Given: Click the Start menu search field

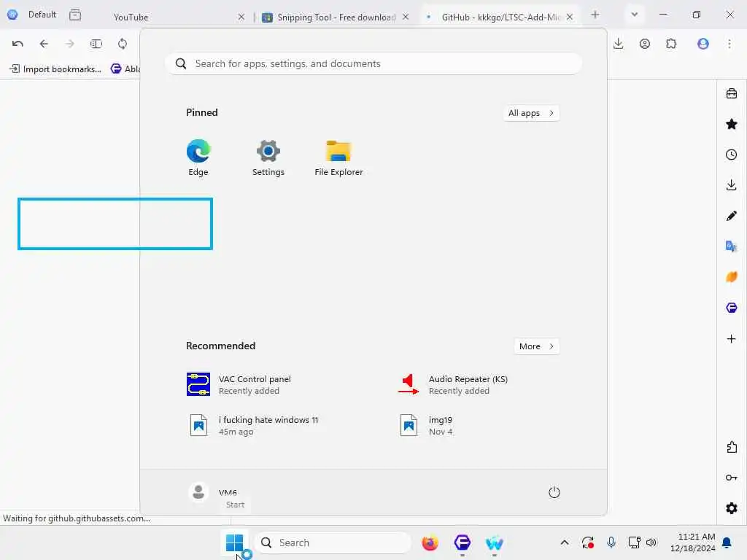Looking at the screenshot, I should (x=373, y=64).
